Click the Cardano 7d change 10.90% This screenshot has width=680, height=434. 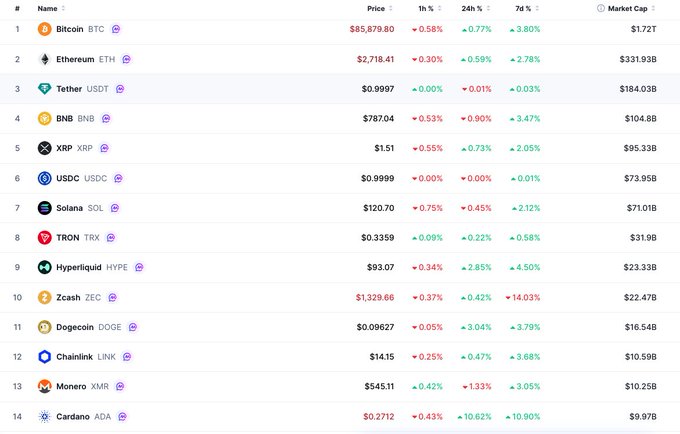(523, 417)
